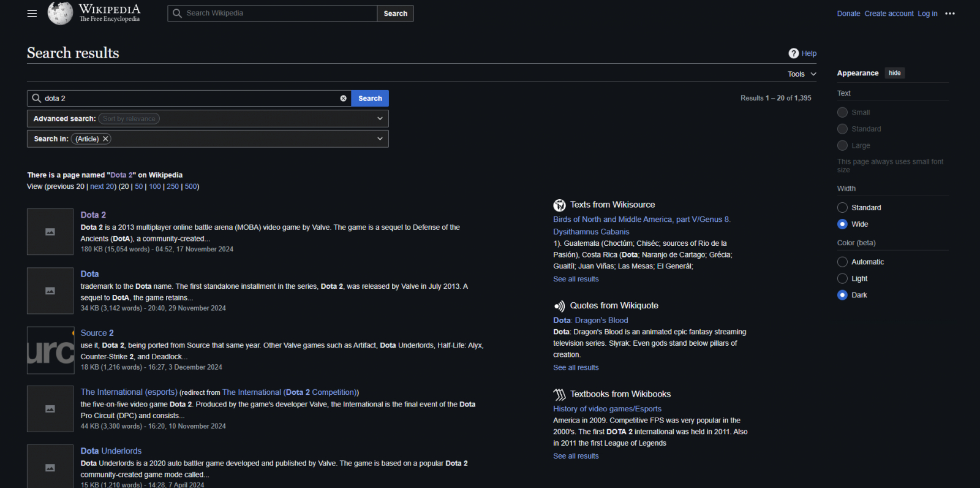
Task: Open the Source 2 article result
Action: click(97, 333)
